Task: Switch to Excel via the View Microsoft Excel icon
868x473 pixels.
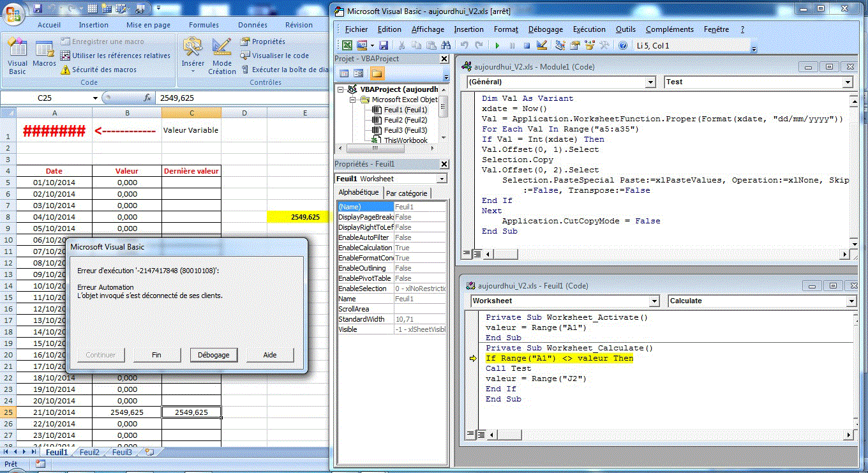Action: point(347,46)
